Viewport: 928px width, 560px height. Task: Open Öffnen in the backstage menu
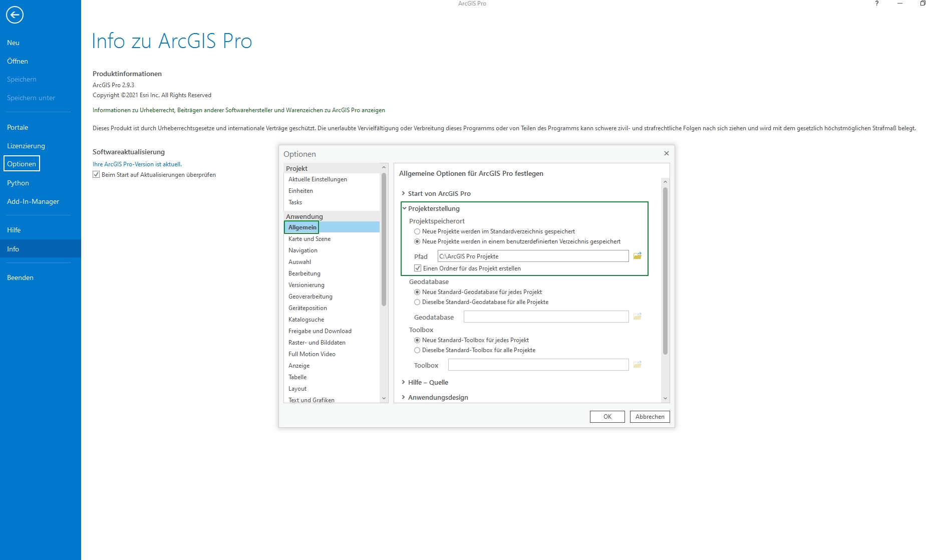(x=18, y=61)
